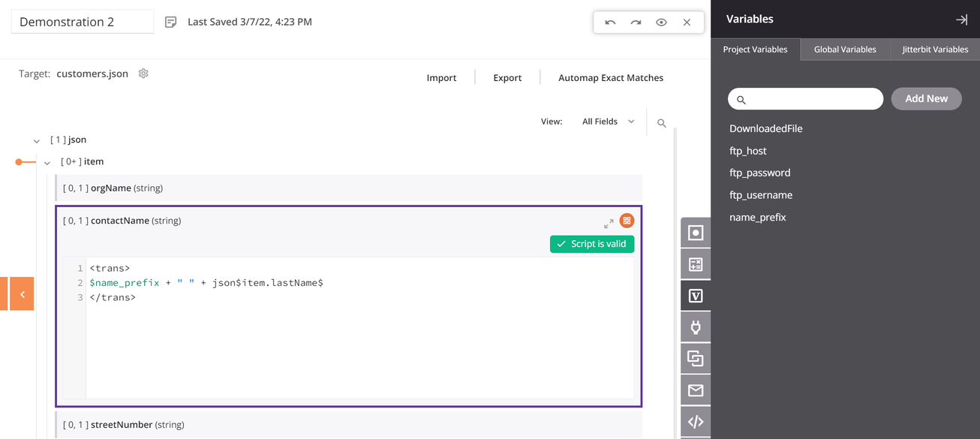
Task: Open the Functions palette tab
Action: tap(696, 264)
